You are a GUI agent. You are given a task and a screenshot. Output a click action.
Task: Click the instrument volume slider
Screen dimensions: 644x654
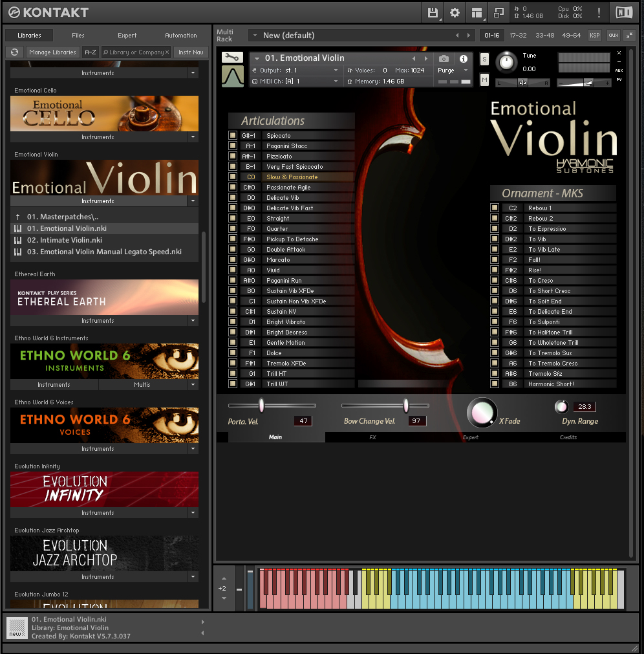coord(584,83)
